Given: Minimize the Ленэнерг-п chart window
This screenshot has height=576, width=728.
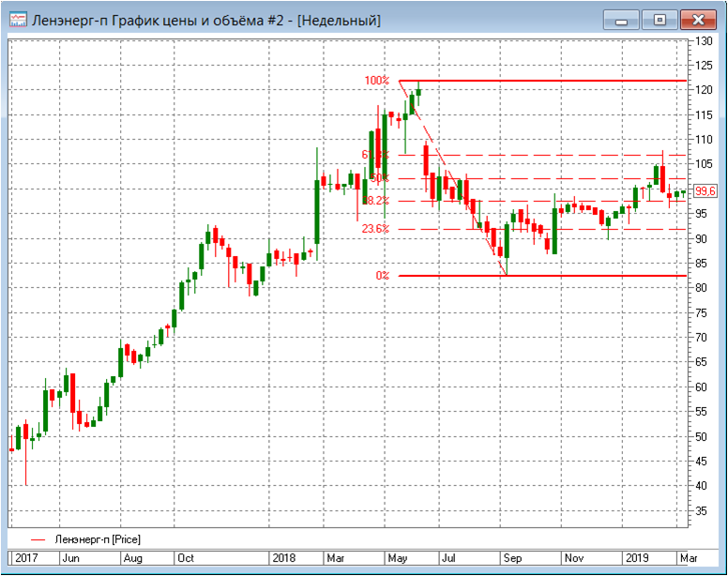Looking at the screenshot, I should click(x=621, y=19).
